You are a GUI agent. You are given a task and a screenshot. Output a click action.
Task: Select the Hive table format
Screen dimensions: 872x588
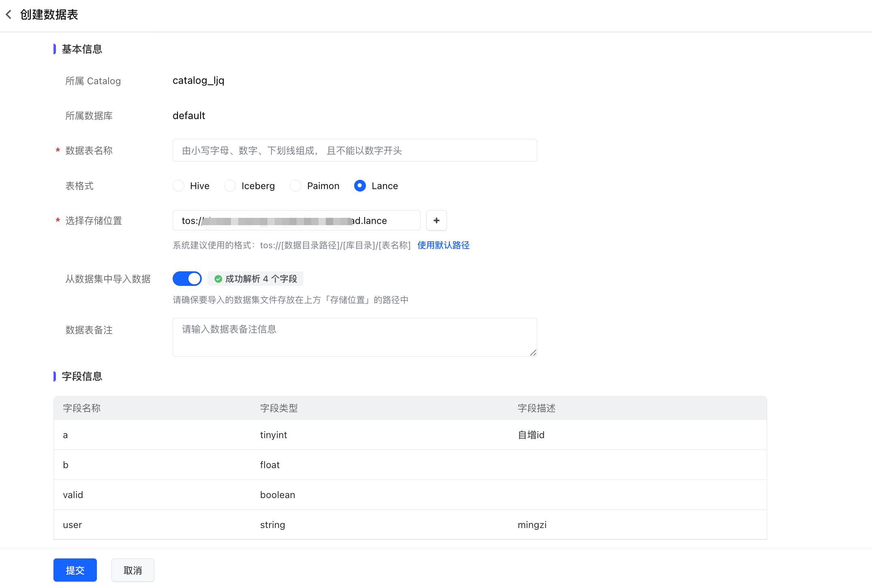tap(178, 186)
